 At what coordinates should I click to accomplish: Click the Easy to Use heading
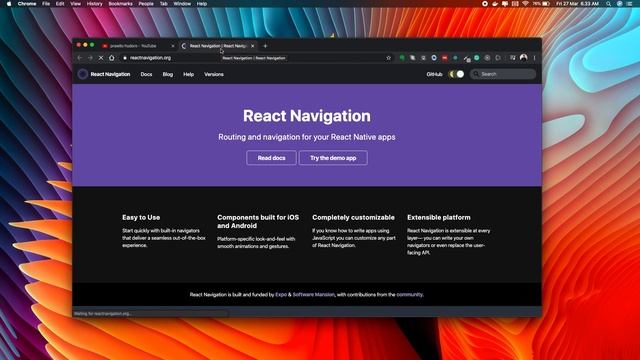coord(141,218)
